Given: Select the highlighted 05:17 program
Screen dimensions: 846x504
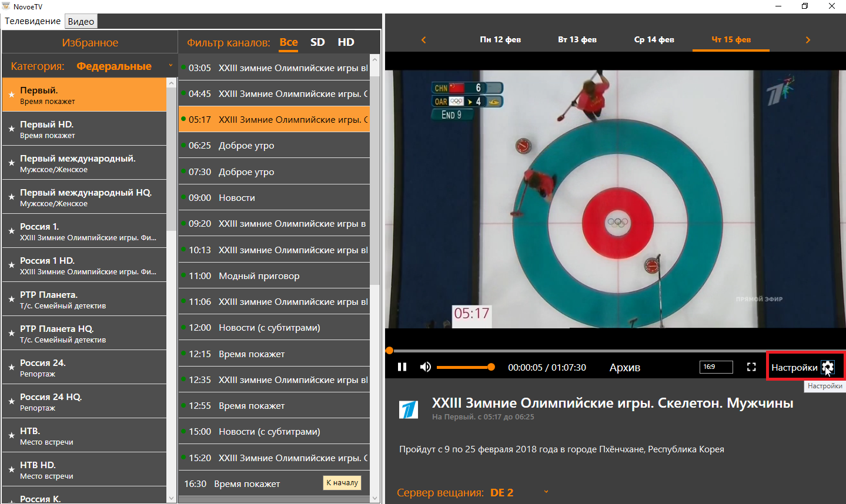Looking at the screenshot, I should pyautogui.click(x=274, y=119).
